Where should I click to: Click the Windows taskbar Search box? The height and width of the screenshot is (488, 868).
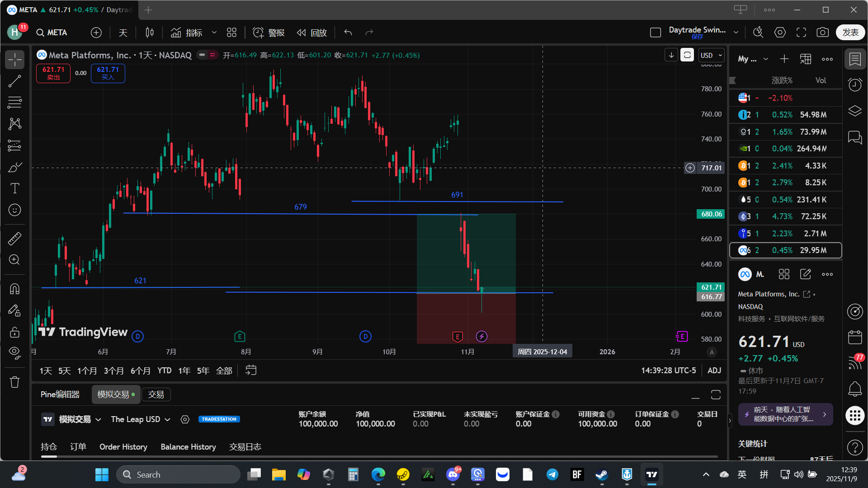pos(178,475)
